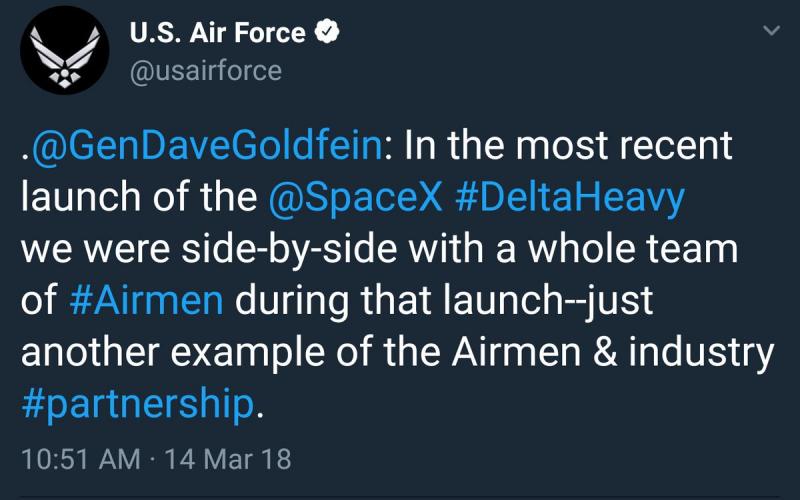Open the #partnership hashtag

coord(137,404)
